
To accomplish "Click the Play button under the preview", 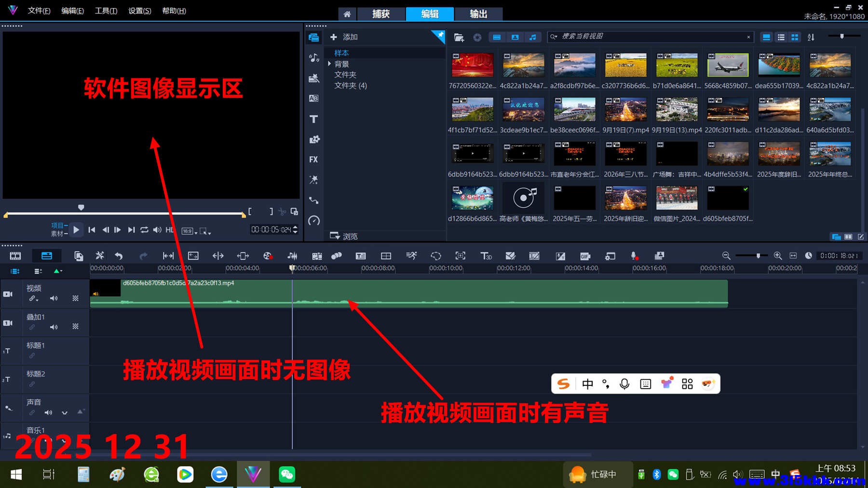I will 76,230.
